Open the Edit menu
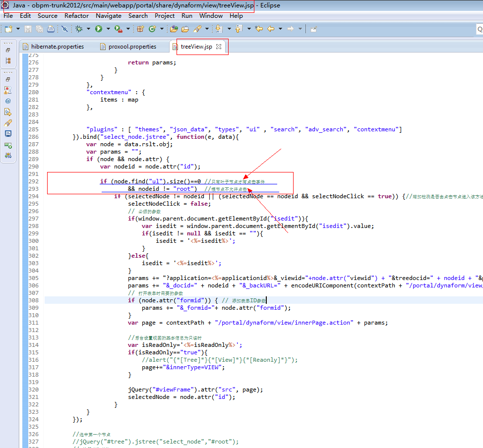This screenshot has width=483, height=448. (25, 16)
